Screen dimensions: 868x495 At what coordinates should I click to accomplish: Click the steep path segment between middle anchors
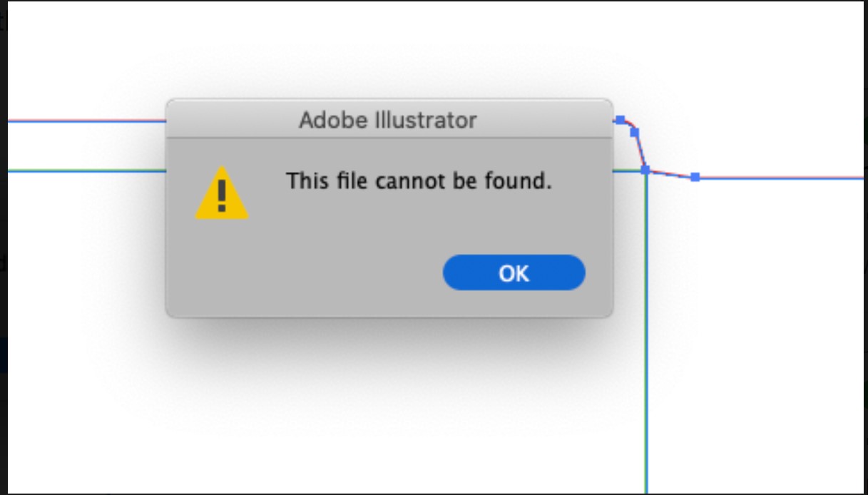640,150
